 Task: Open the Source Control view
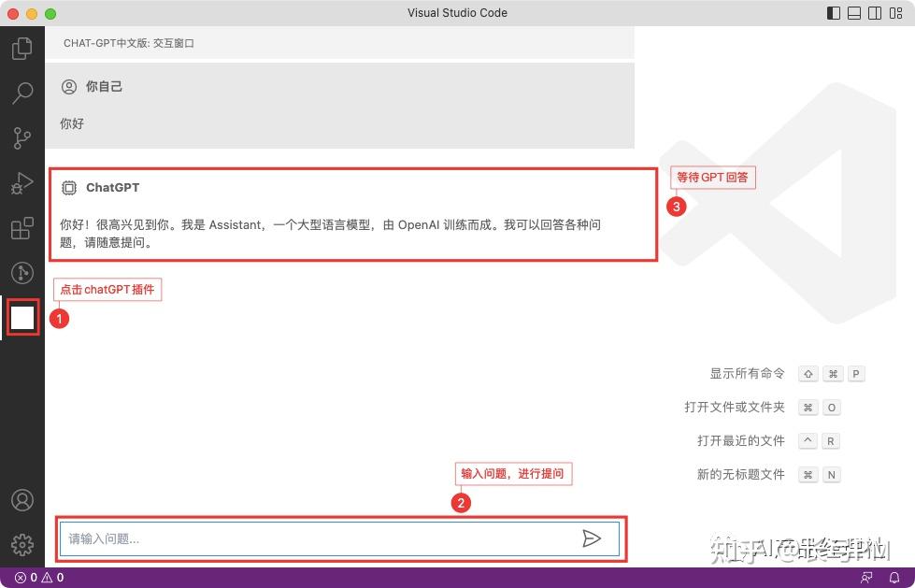[22, 137]
